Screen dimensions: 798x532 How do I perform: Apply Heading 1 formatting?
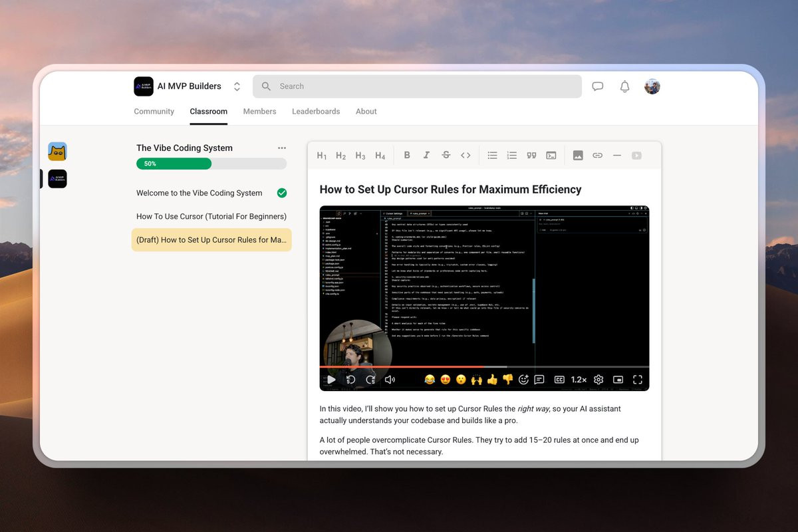[x=322, y=156]
